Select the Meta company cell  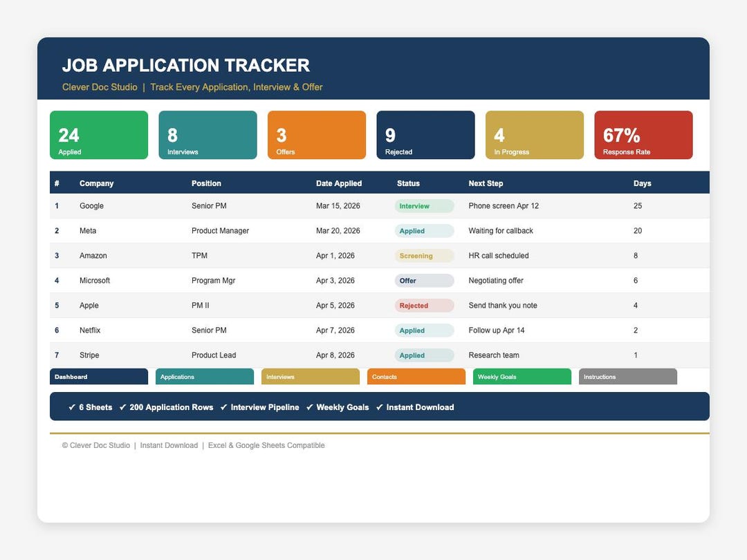pyautogui.click(x=88, y=230)
